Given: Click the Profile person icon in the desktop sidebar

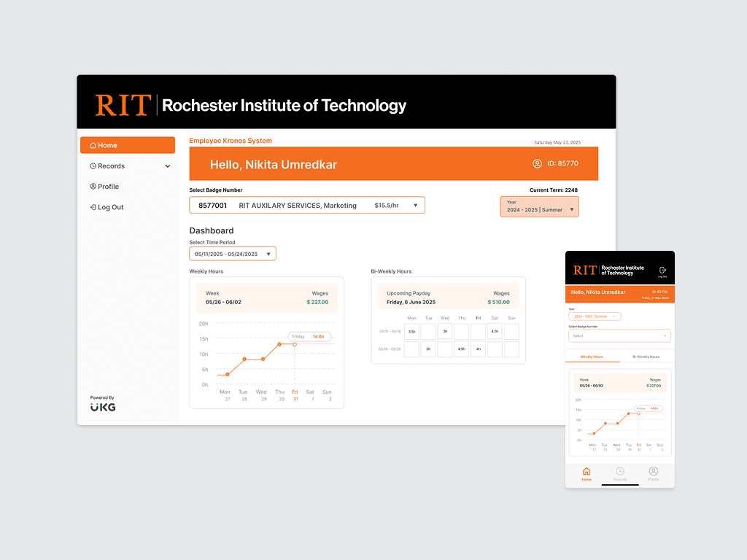Looking at the screenshot, I should coord(93,186).
